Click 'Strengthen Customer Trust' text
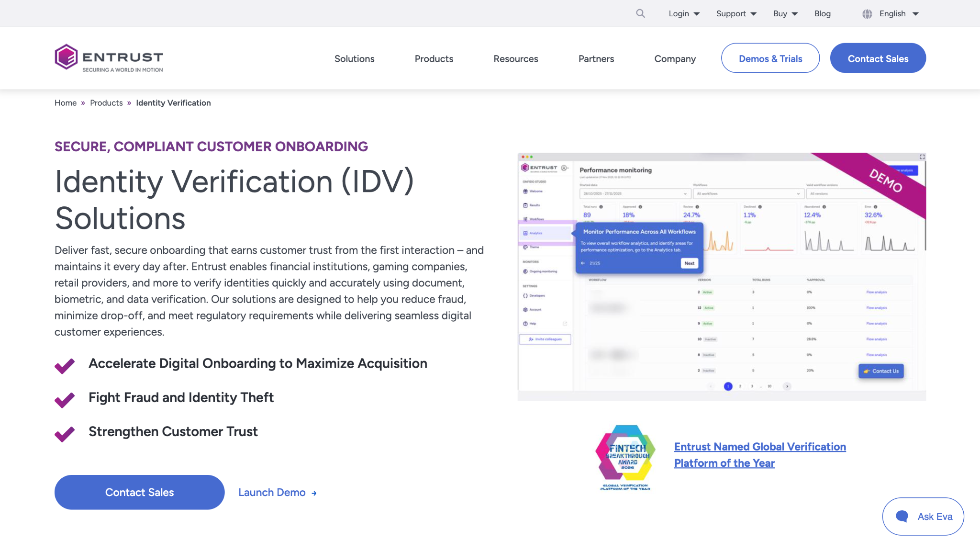The image size is (980, 552). [173, 431]
